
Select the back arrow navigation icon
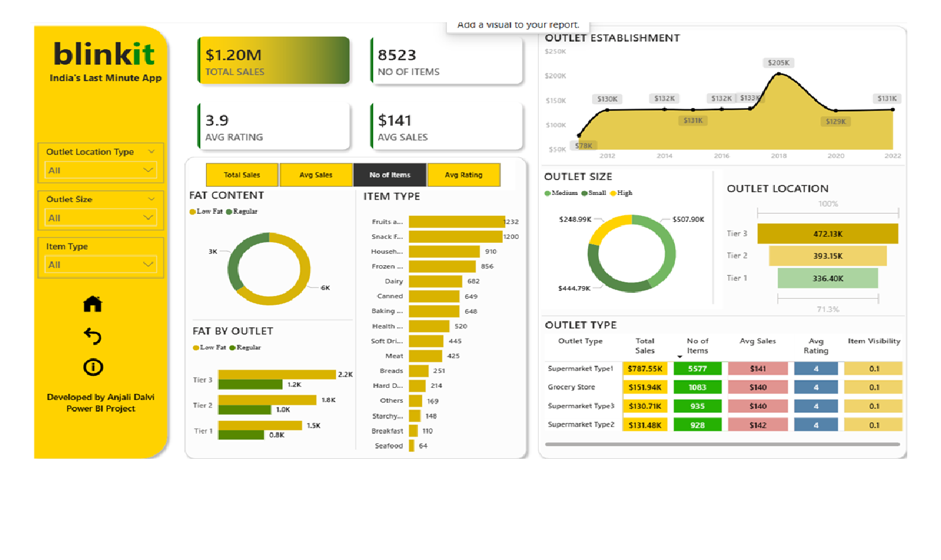92,335
